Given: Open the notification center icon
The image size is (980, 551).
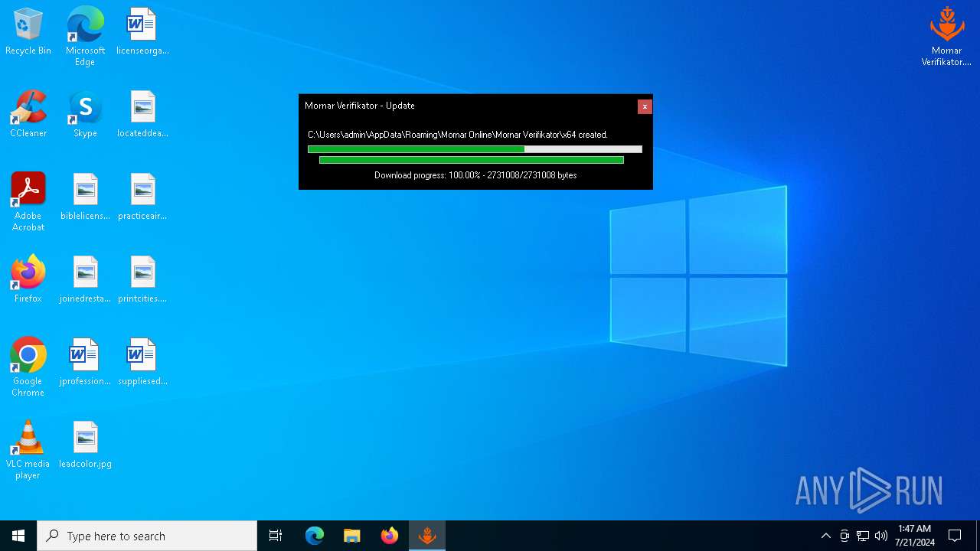Looking at the screenshot, I should [x=955, y=536].
